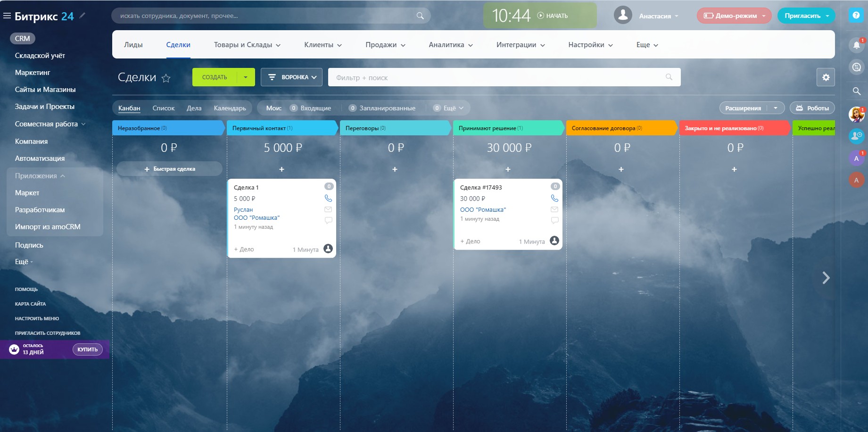Add Сделки page to favorites star
The height and width of the screenshot is (432, 868).
point(166,78)
